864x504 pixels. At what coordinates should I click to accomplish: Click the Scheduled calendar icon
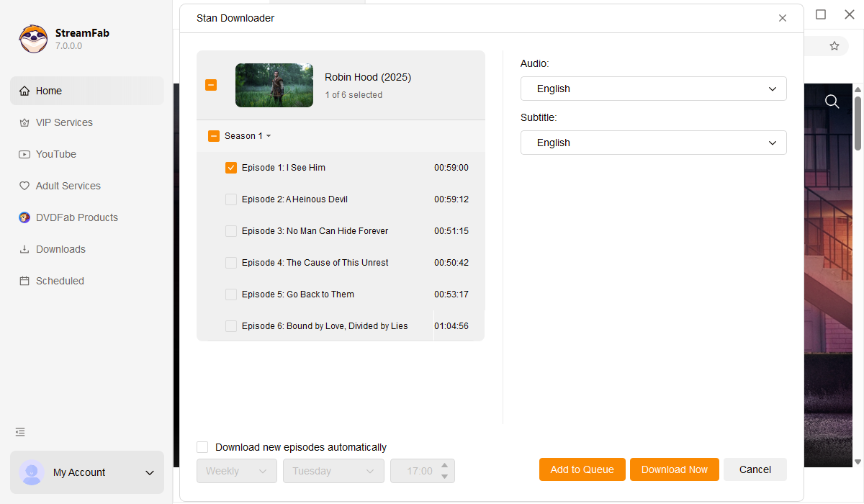click(24, 281)
